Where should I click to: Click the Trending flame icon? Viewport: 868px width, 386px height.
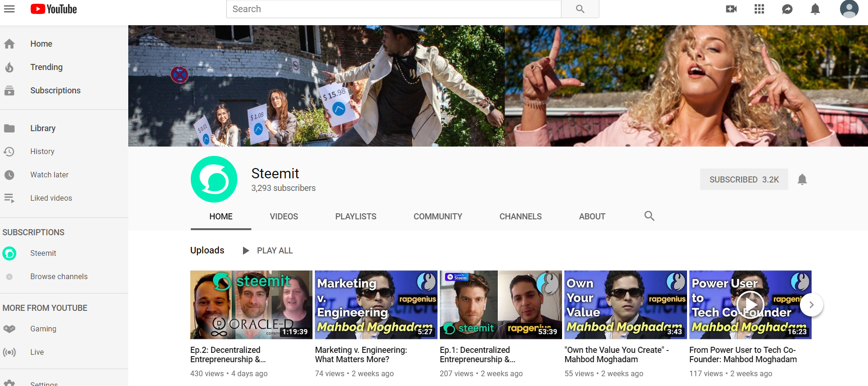(9, 67)
